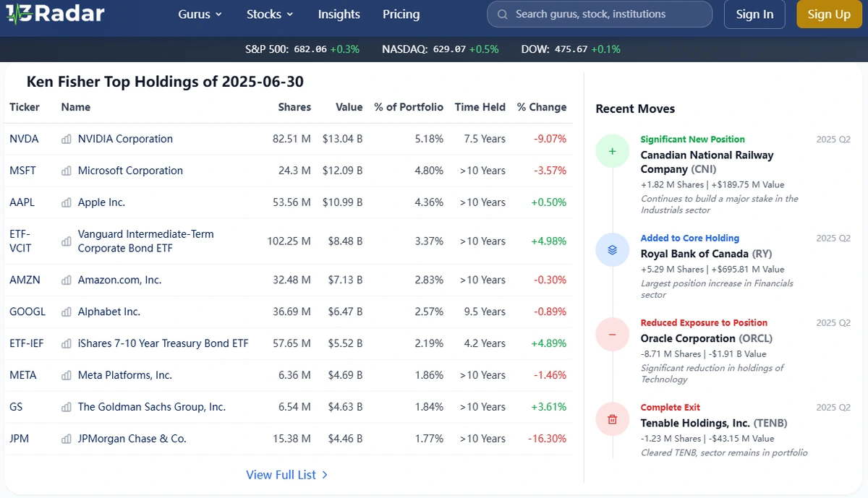The height and width of the screenshot is (498, 868).
Task: Open the chart icon beside Amazon.com, Inc.
Action: pos(67,280)
